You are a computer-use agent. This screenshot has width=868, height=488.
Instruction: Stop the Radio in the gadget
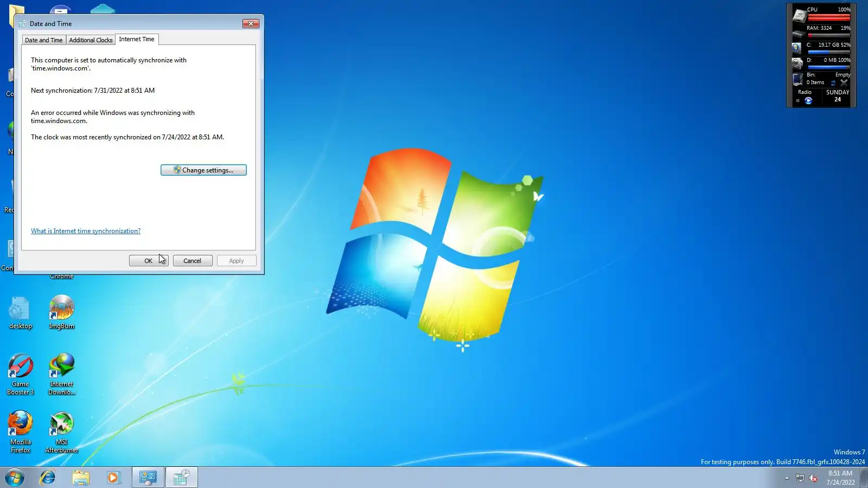point(797,100)
